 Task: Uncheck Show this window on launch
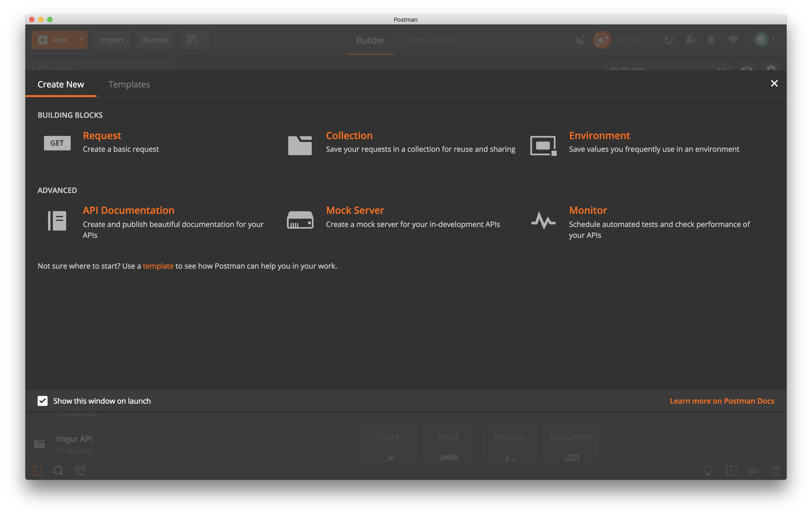pos(43,401)
